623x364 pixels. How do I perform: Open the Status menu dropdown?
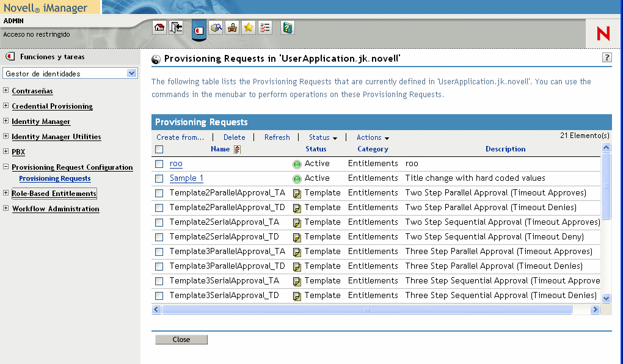click(323, 137)
